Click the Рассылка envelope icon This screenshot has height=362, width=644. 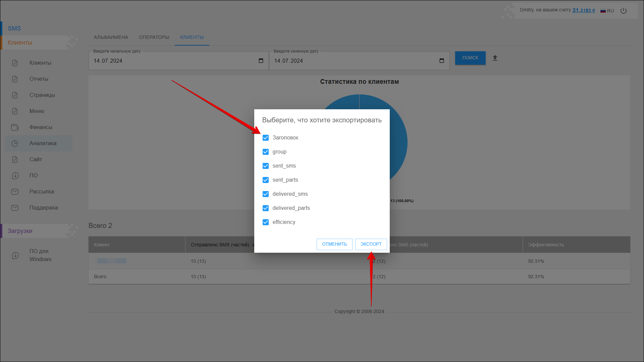pyautogui.click(x=15, y=192)
